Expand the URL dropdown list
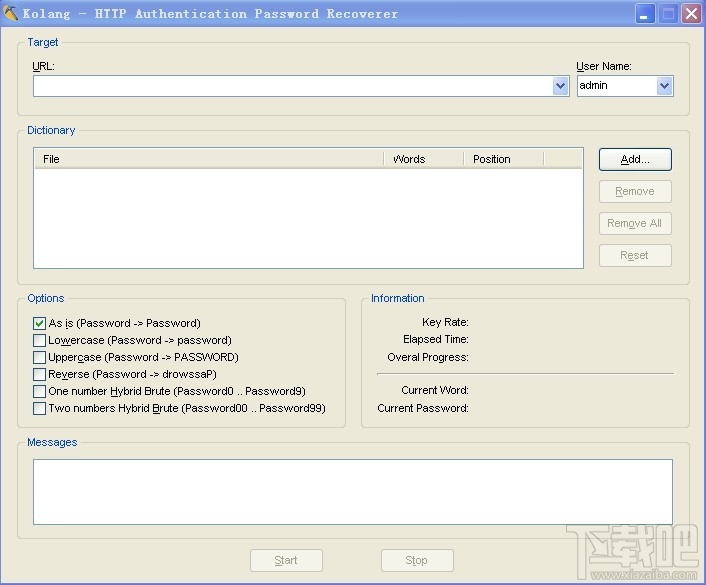 pyautogui.click(x=560, y=86)
